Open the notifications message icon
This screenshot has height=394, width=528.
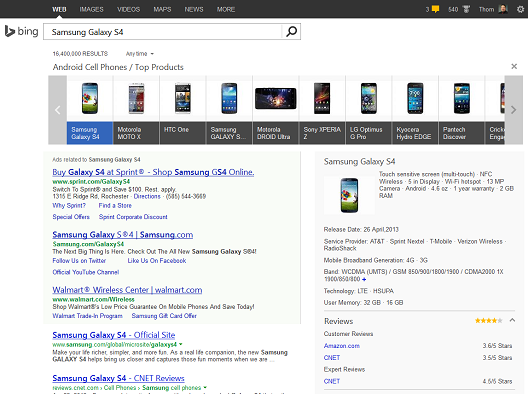tap(436, 9)
